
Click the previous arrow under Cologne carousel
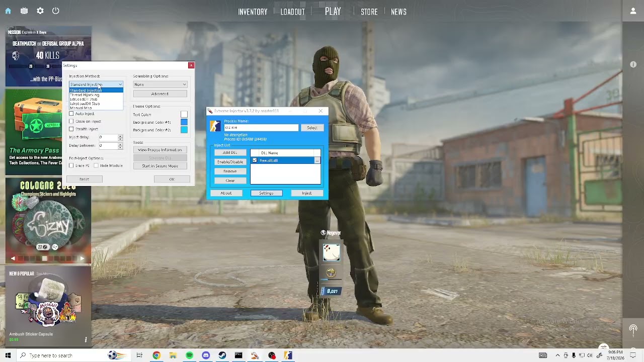pyautogui.click(x=13, y=258)
